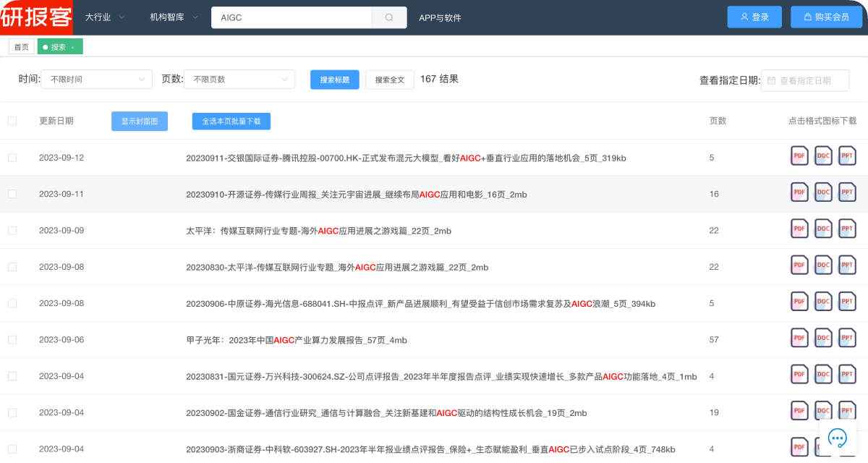This screenshot has height=463, width=868.
Task: Click the 页数 column header
Action: pos(718,121)
